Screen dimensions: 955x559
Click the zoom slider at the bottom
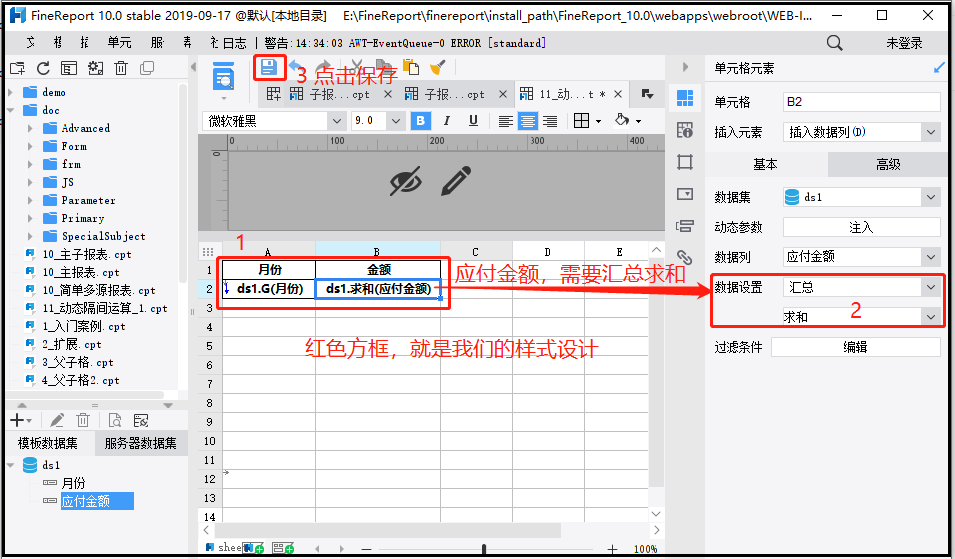click(484, 549)
